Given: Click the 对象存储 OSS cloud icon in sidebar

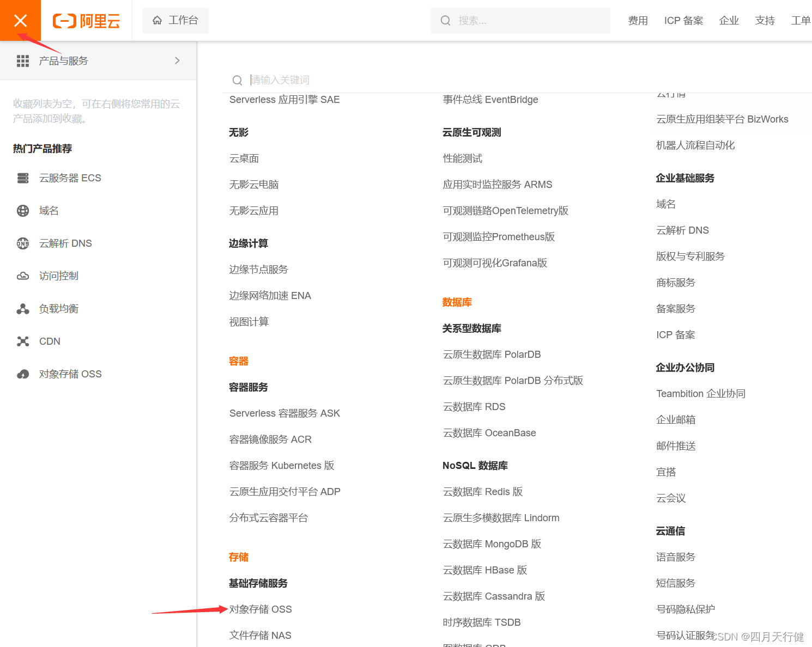Looking at the screenshot, I should [x=23, y=374].
